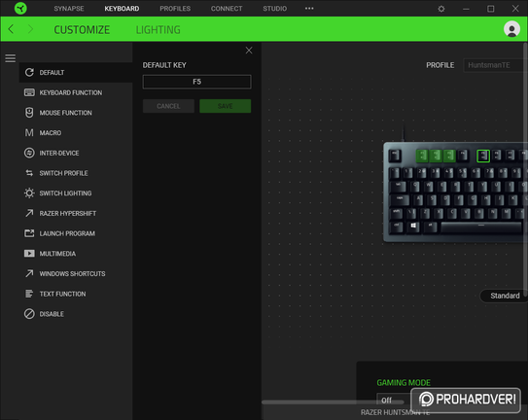
Task: Click the Mouse Function icon
Action: 29,113
